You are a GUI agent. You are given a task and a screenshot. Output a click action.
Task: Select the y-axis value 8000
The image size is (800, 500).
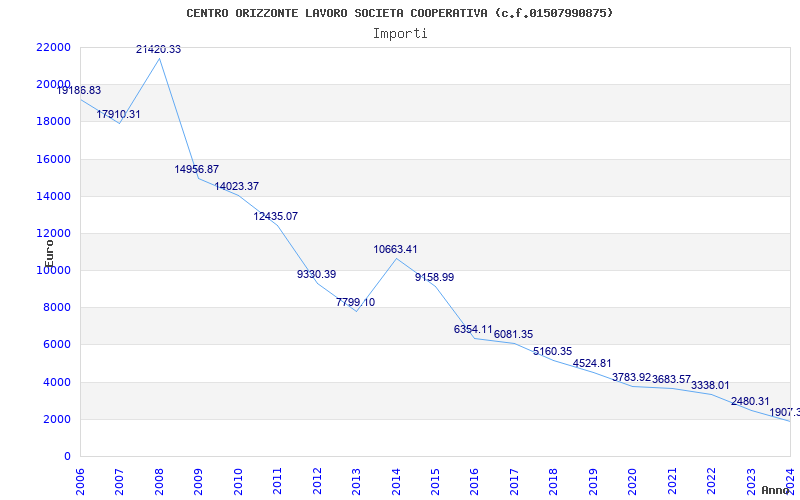click(x=56, y=308)
